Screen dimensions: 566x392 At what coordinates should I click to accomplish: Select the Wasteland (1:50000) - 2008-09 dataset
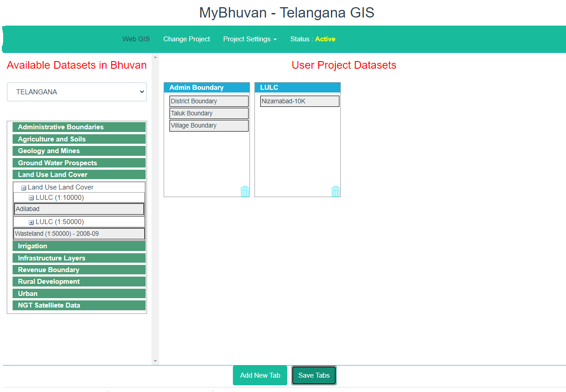[79, 233]
